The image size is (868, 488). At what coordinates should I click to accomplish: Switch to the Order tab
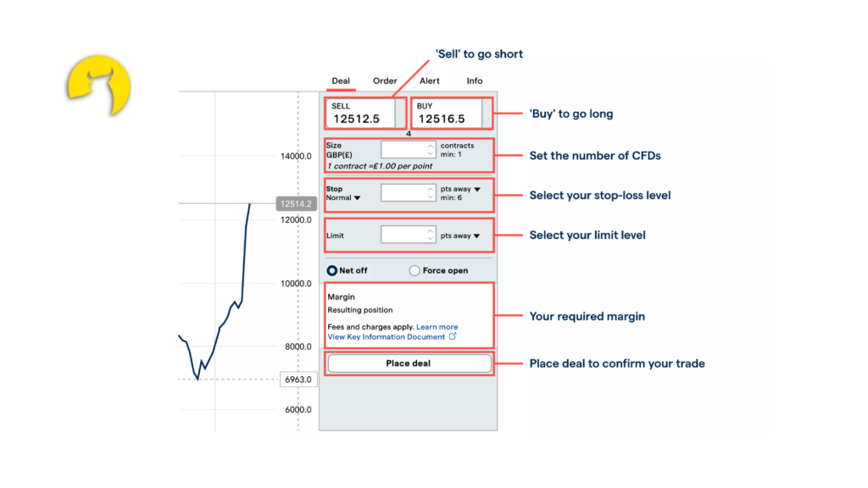click(x=385, y=81)
